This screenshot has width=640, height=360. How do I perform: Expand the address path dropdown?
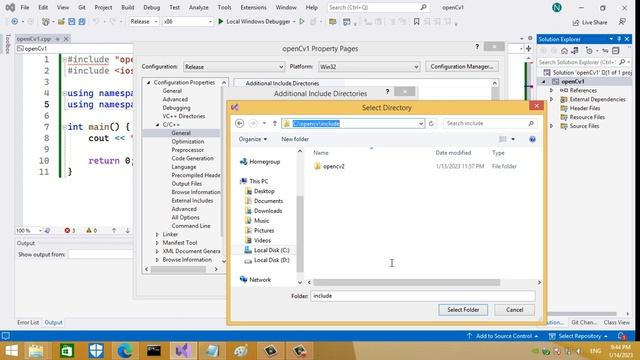point(421,123)
